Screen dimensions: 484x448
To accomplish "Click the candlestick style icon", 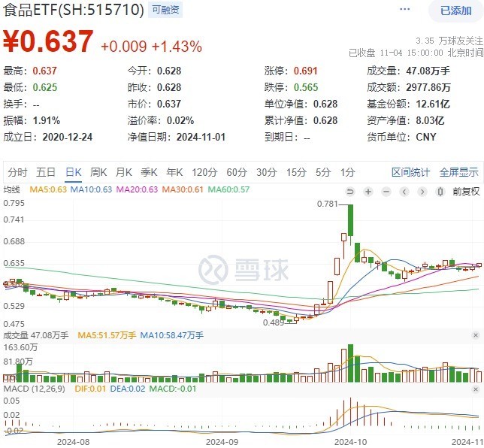I will (x=440, y=192).
